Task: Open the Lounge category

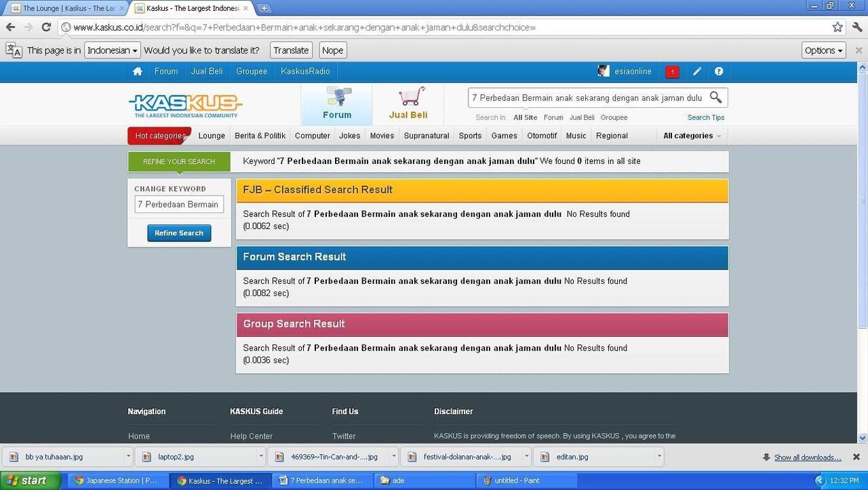Action: point(212,136)
